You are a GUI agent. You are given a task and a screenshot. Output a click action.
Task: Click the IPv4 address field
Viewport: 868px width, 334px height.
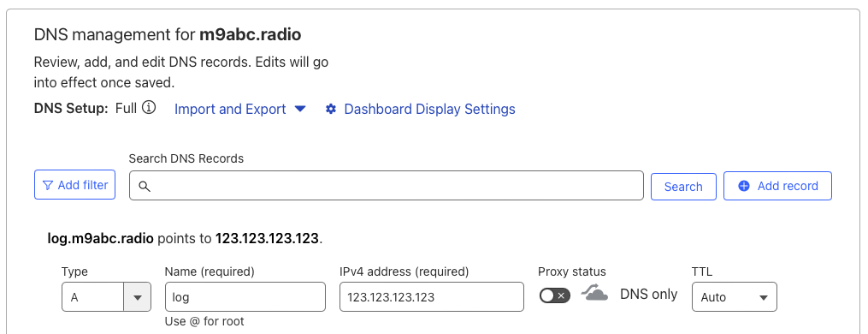[432, 297]
